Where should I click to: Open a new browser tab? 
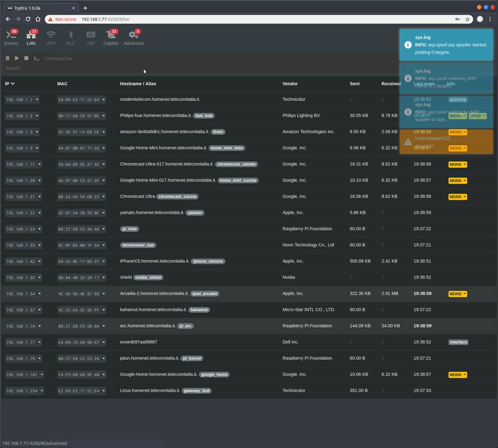click(85, 8)
